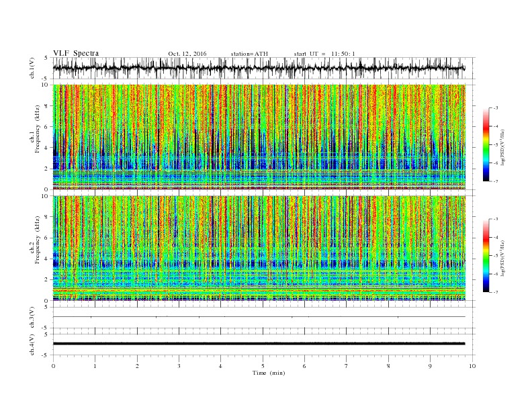Click the "10" tick ending the time axis
This screenshot has width=532, height=411.
coord(472,366)
